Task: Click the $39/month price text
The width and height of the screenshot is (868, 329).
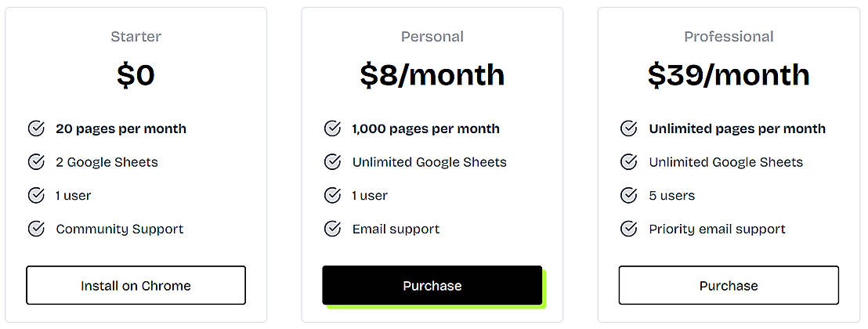Action: [729, 75]
